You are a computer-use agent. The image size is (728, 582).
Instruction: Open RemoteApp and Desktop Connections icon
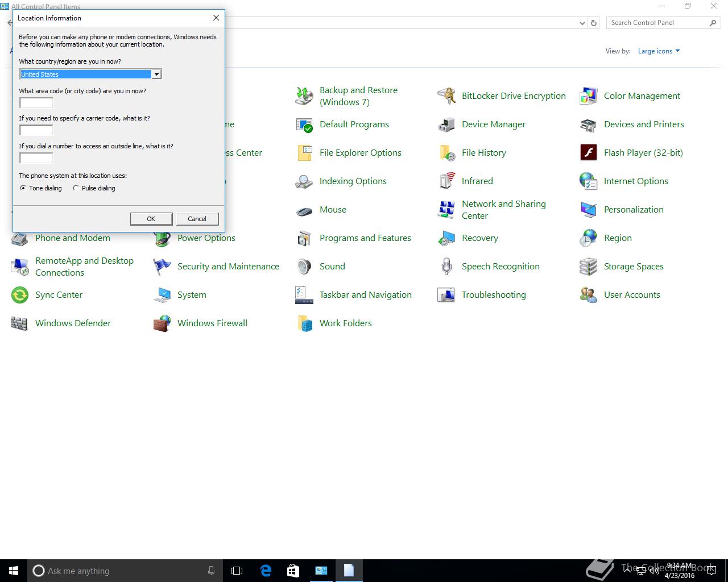(20, 267)
